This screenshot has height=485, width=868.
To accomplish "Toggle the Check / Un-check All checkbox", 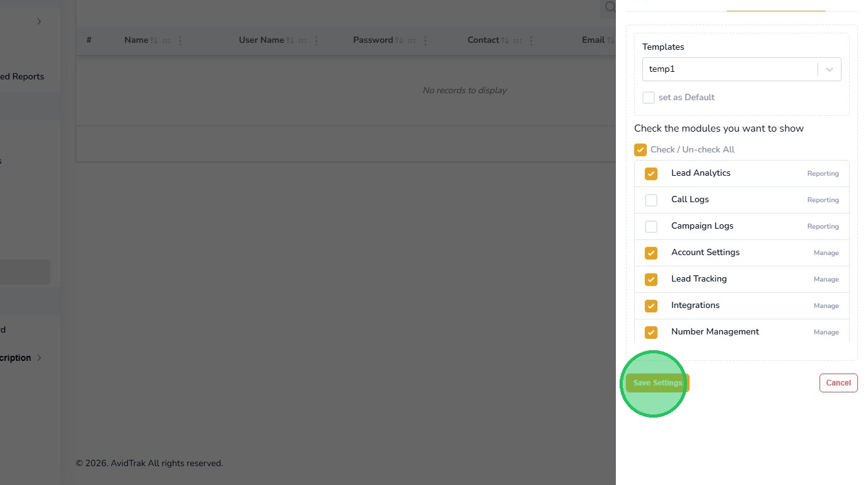I will coord(640,150).
